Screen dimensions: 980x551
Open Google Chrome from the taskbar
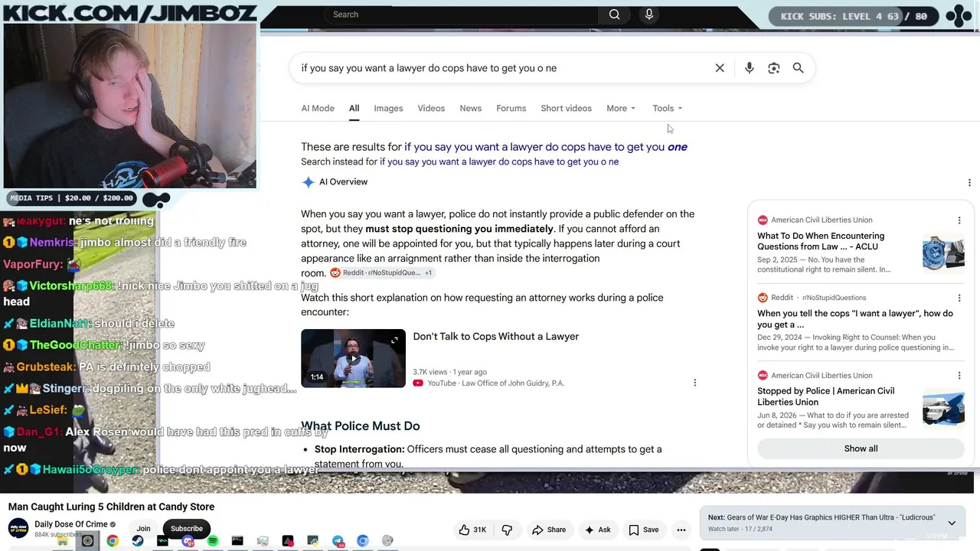(x=113, y=541)
